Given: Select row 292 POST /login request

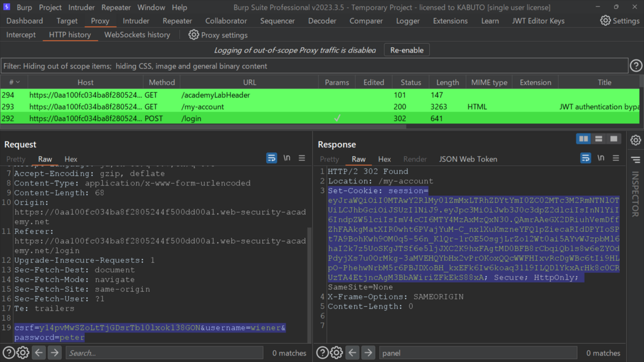Looking at the screenshot, I should point(320,119).
